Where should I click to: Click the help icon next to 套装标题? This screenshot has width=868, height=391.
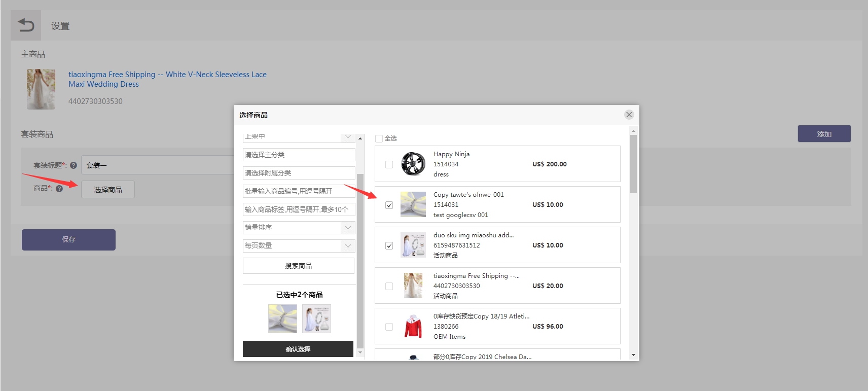pos(74,165)
